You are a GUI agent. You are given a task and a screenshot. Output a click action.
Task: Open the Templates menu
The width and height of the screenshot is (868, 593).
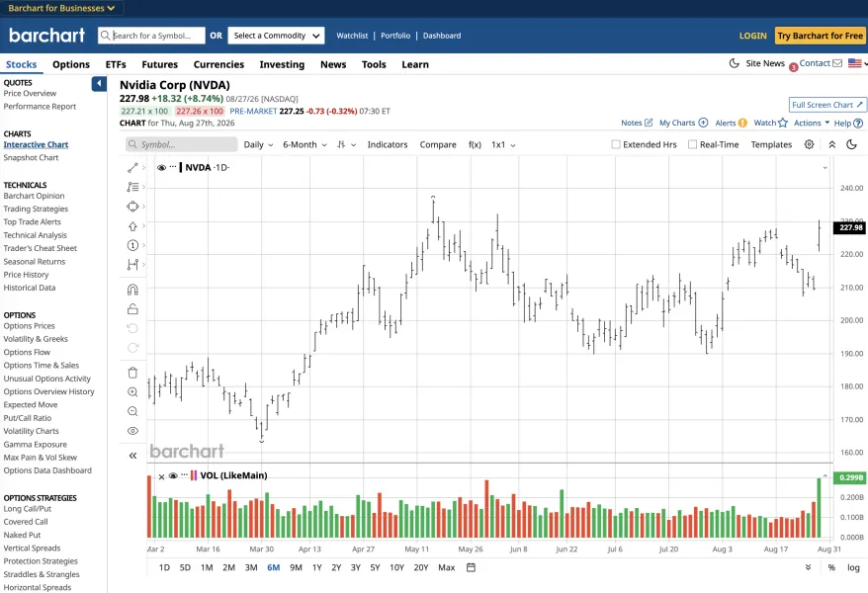pyautogui.click(x=771, y=144)
